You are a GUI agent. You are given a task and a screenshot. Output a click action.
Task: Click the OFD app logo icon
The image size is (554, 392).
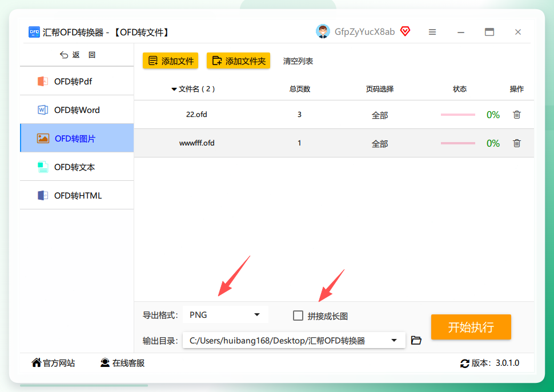(34, 32)
